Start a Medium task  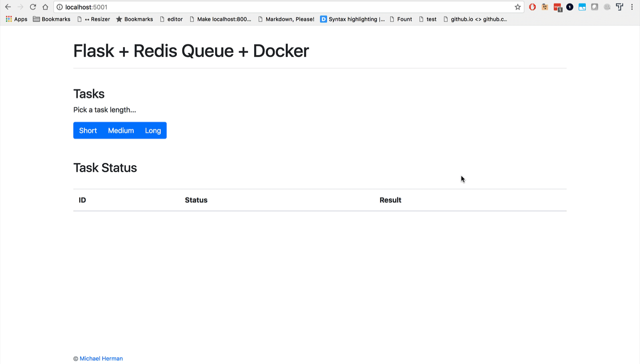pos(121,131)
